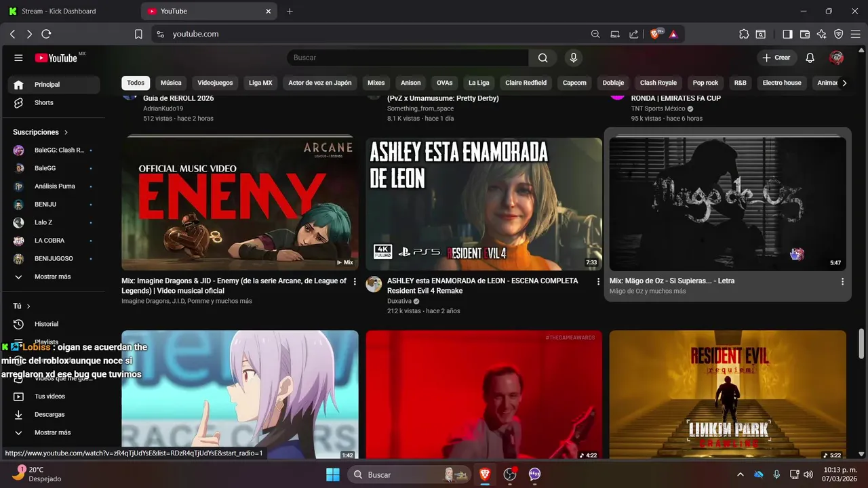This screenshot has width=868, height=488.
Task: Open BaleGG: Clash R... subscription
Action: point(54,150)
